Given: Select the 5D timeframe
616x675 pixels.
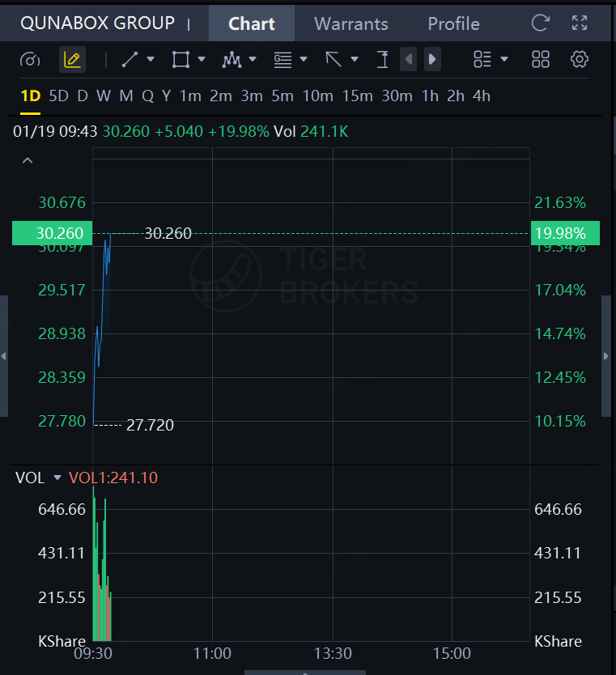Looking at the screenshot, I should 58,96.
